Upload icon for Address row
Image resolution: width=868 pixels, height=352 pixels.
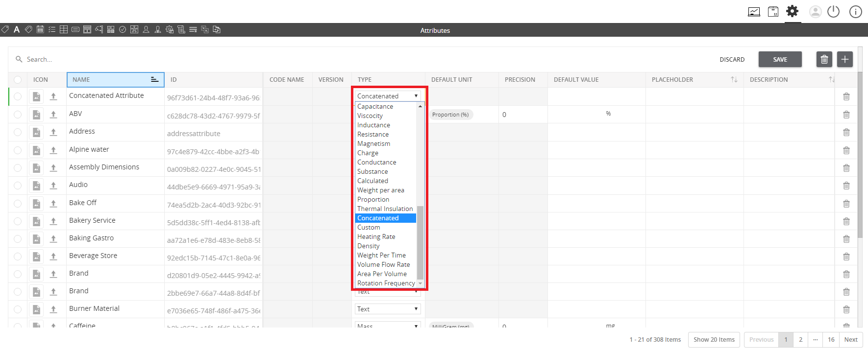pyautogui.click(x=54, y=132)
